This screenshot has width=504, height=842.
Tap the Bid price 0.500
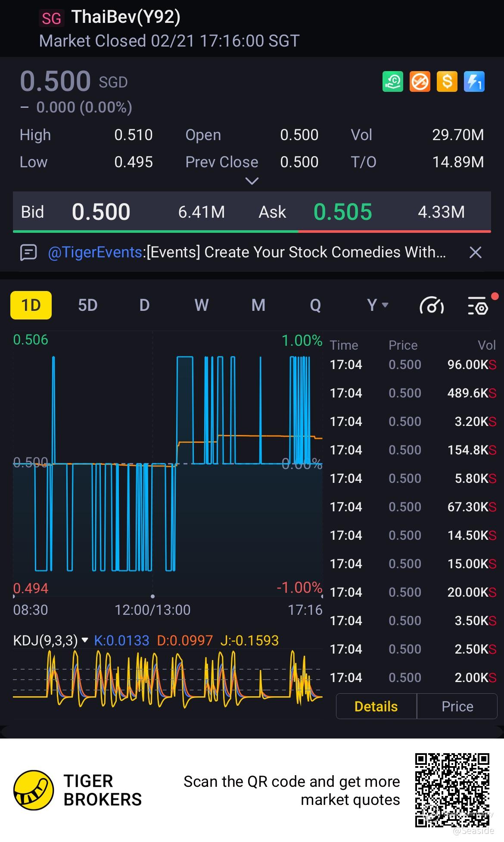(101, 212)
